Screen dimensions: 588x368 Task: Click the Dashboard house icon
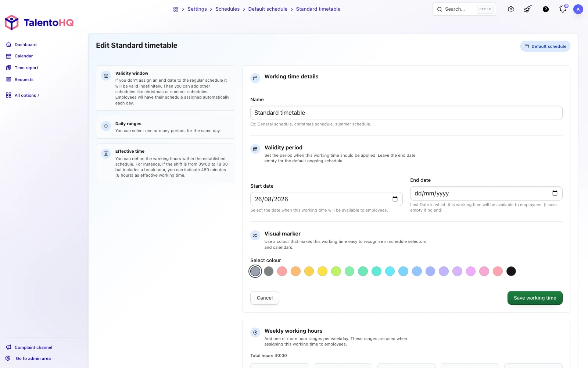[8, 45]
